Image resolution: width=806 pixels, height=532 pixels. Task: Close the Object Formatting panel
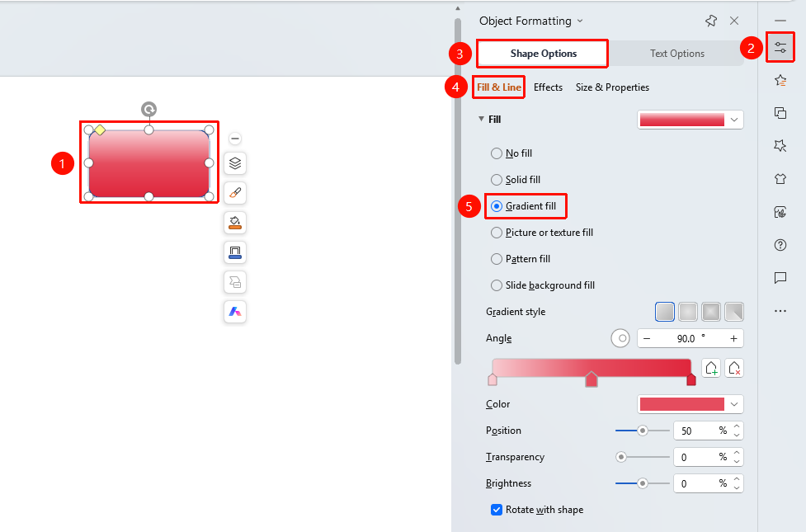[x=734, y=21]
